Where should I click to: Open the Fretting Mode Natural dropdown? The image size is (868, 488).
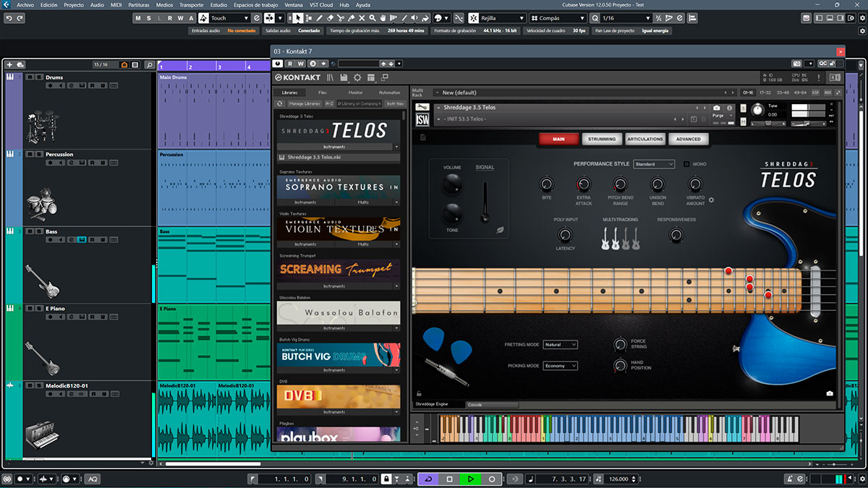point(561,345)
